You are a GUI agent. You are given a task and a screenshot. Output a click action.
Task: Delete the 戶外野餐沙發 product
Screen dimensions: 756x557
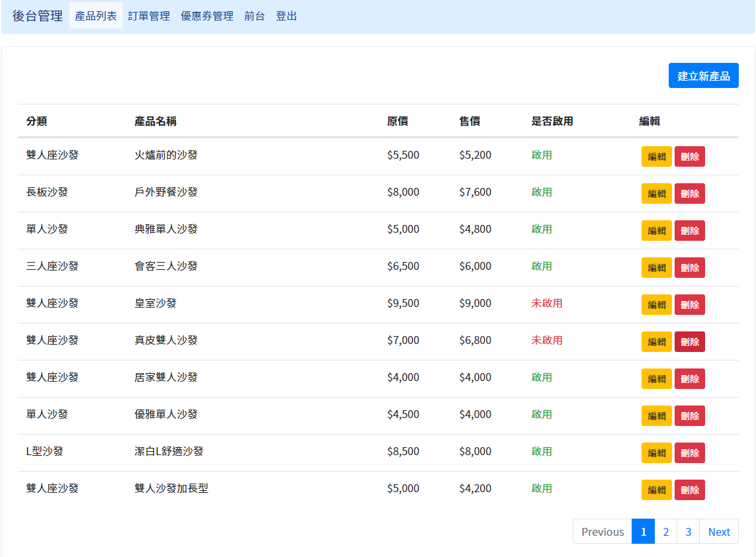689,193
